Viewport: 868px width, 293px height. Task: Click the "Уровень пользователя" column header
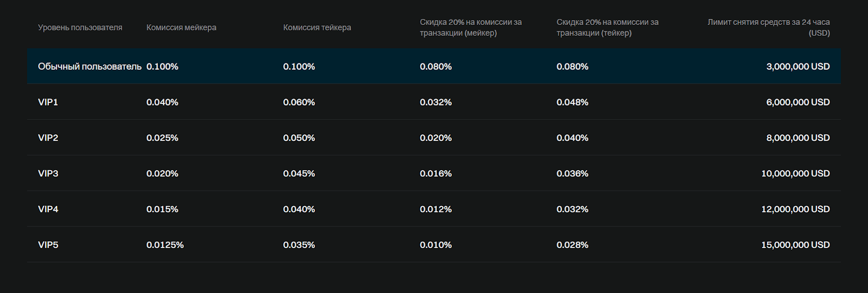click(x=80, y=28)
